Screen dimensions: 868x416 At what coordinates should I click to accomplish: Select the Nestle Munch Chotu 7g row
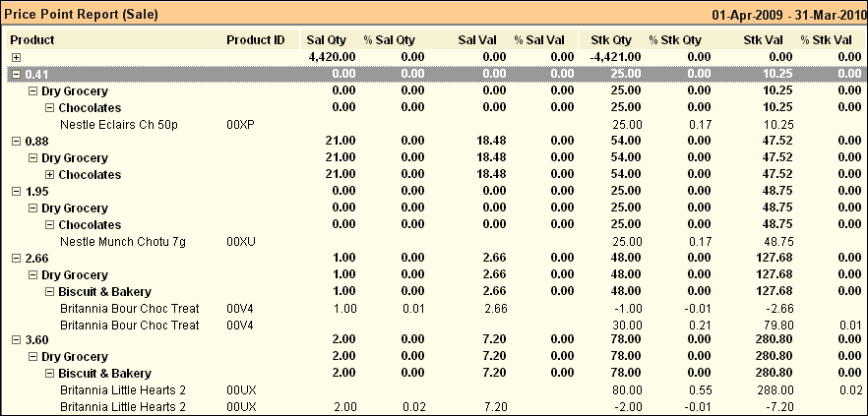pyautogui.click(x=437, y=242)
